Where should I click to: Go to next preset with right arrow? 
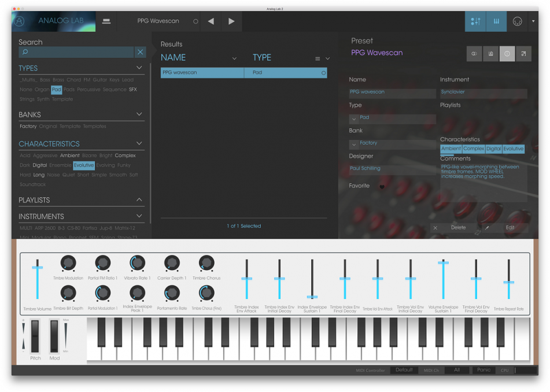click(x=231, y=21)
